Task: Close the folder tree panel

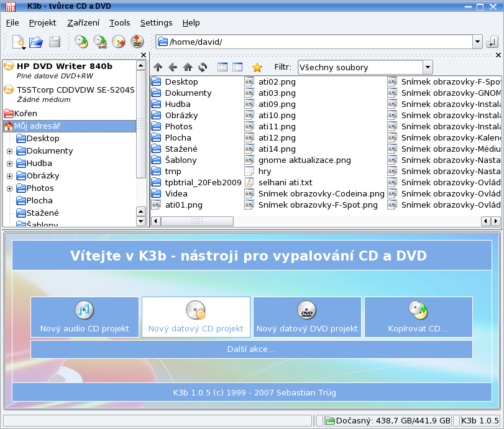Action: (144, 55)
